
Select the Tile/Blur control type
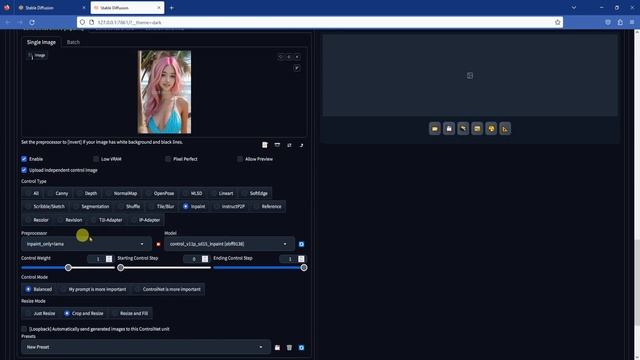tap(162, 207)
